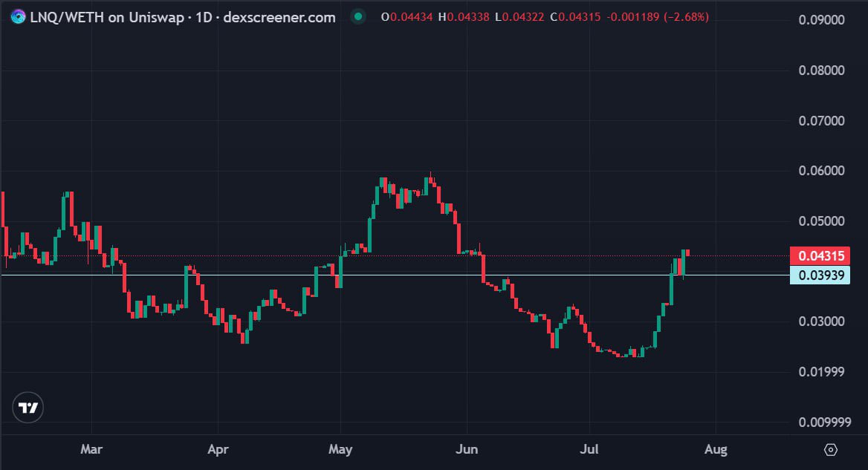The height and width of the screenshot is (470, 868).
Task: Click the 0.009999 price scale label
Action: pyautogui.click(x=824, y=422)
